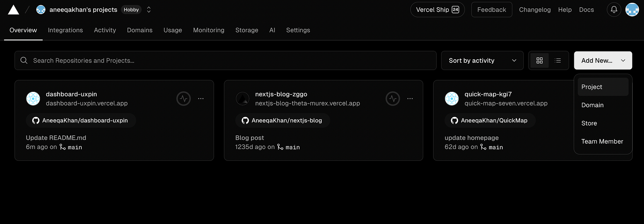This screenshot has height=224, width=644.
Task: Open the AneeqaKhan/nextjs-blog GitHub repo chip
Action: coord(283,120)
